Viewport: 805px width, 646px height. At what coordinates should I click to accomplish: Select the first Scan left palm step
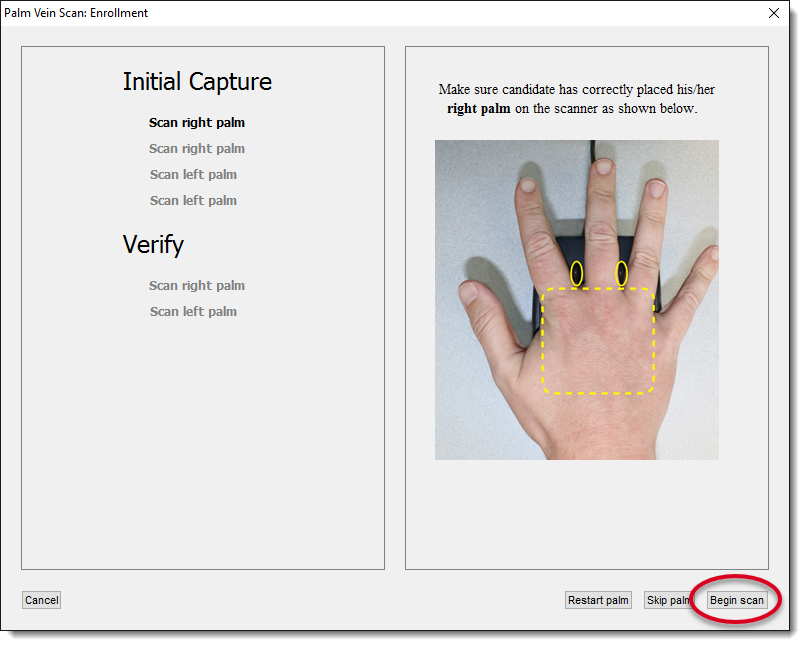pyautogui.click(x=193, y=174)
